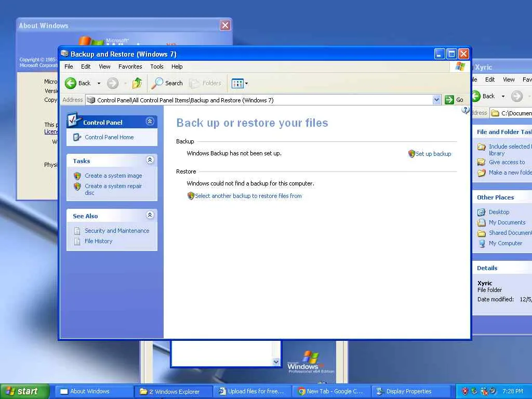Screen dimensions: 532x399
Task: Click the Start button
Action: tap(24, 391)
